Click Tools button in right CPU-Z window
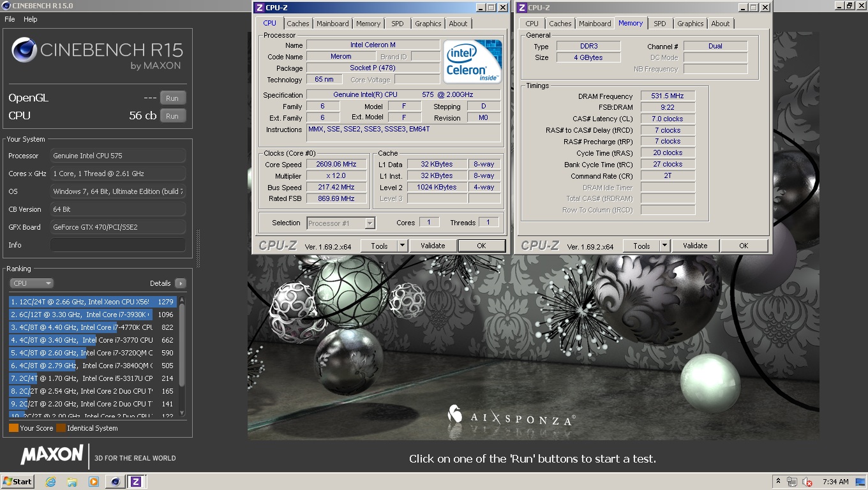The height and width of the screenshot is (490, 868). click(x=641, y=246)
